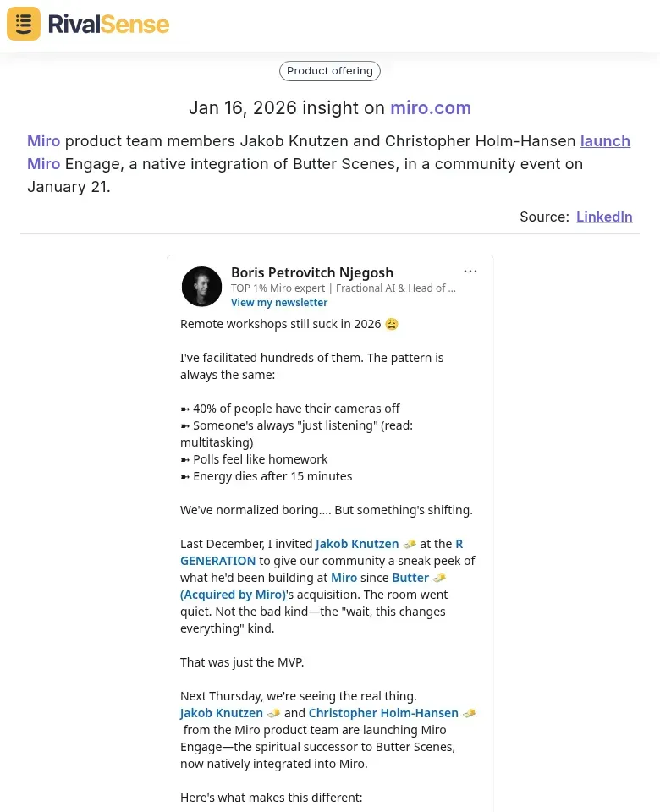Click the Christopher Holm-Hansen profile link

[x=383, y=713]
